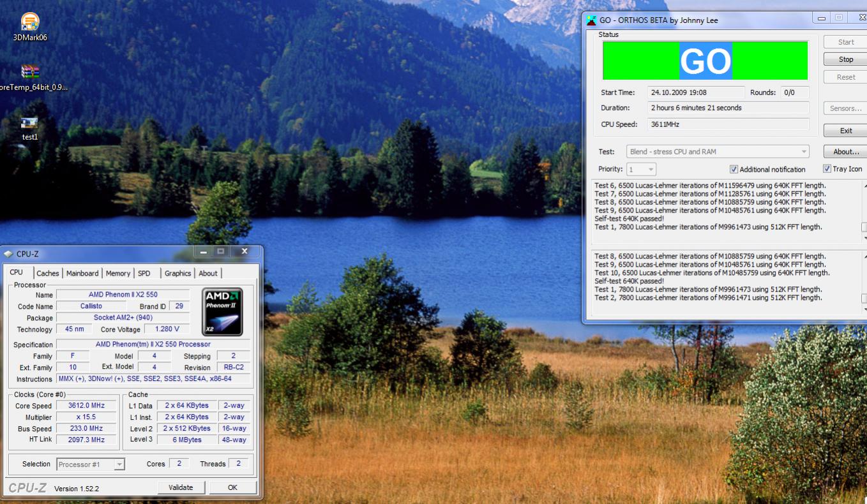Click the Name AMD Phenom II X2 550 value
Image resolution: width=867 pixels, height=504 pixels.
(x=123, y=295)
